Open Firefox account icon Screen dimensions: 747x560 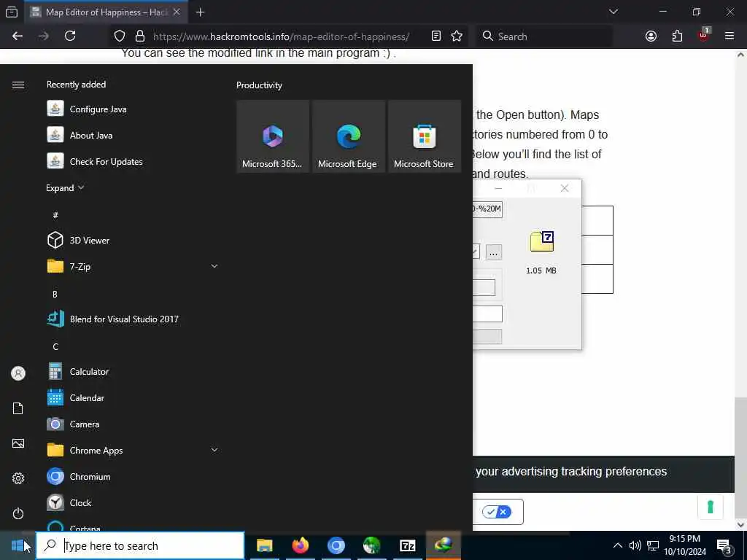pyautogui.click(x=651, y=36)
